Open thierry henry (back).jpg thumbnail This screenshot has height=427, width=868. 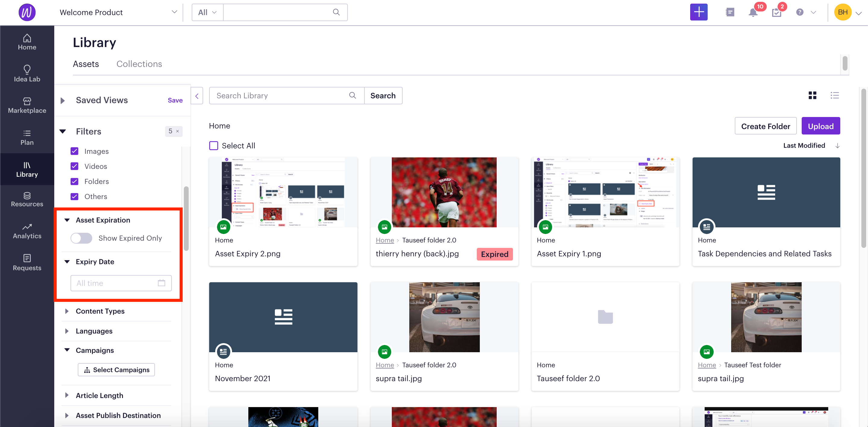pos(444,192)
